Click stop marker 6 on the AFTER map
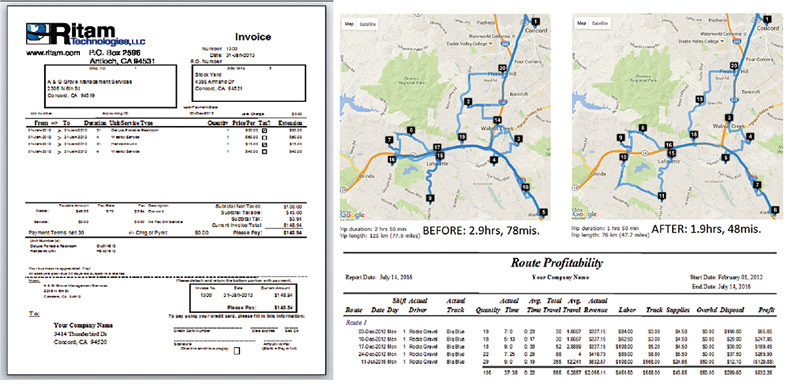The width and height of the screenshot is (800, 389). 776,209
